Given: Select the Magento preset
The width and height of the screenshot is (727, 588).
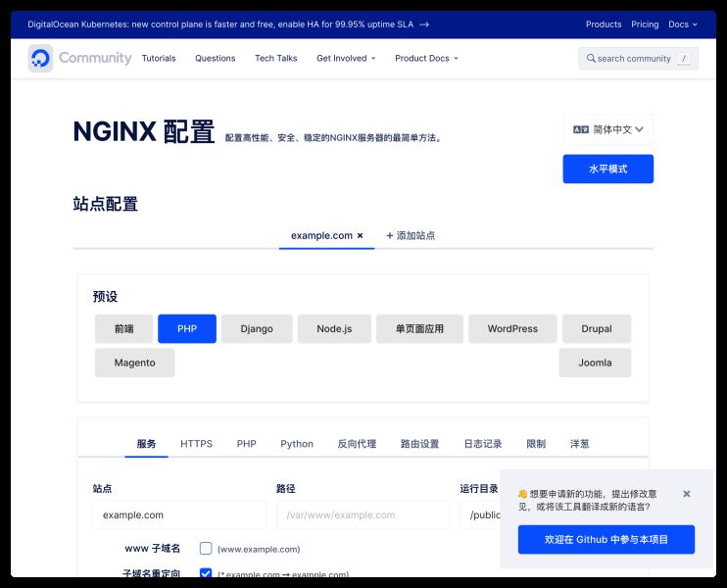Looking at the screenshot, I should (134, 363).
